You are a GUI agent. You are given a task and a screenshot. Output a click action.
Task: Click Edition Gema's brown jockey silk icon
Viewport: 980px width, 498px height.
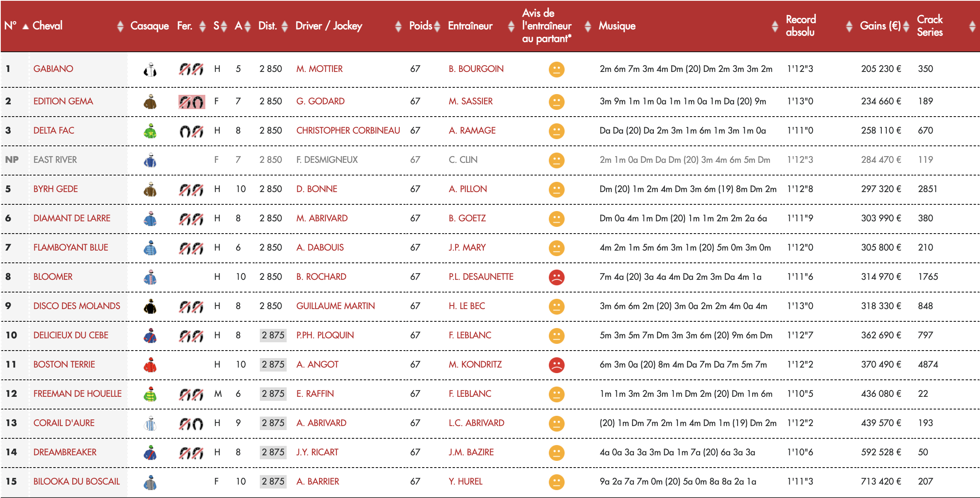point(150,102)
